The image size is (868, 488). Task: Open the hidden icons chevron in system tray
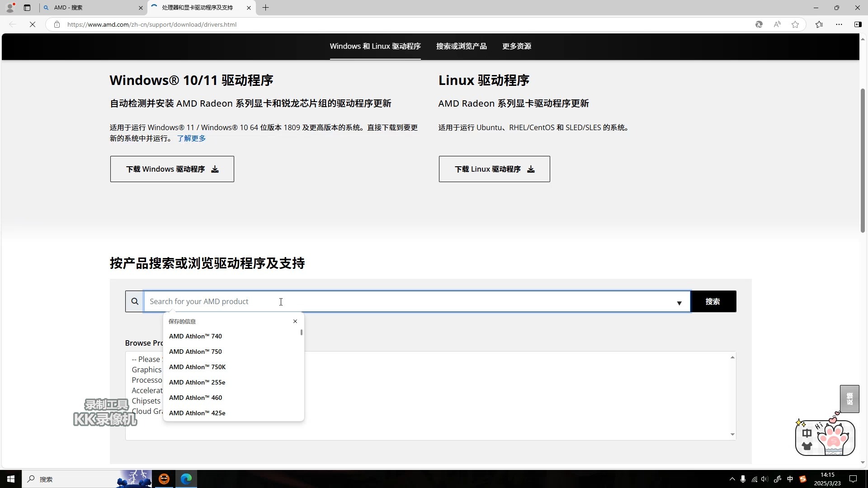731,479
